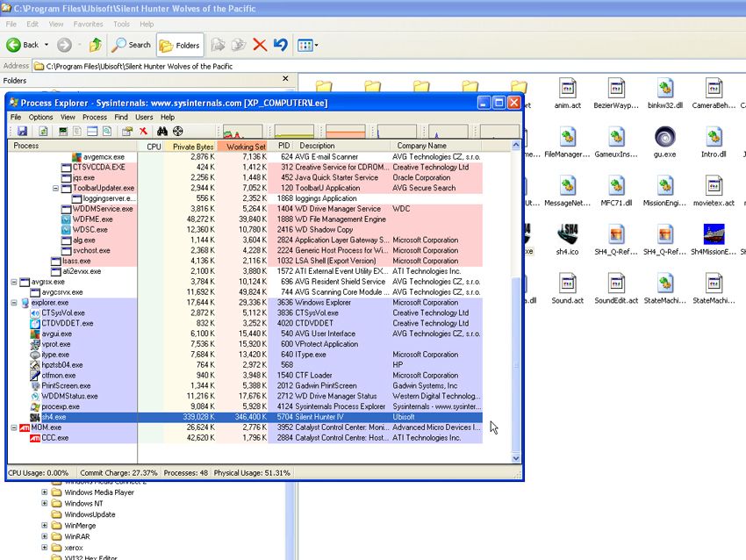Open the Options menu in Process Explorer
This screenshot has height=560, width=746.
40,117
